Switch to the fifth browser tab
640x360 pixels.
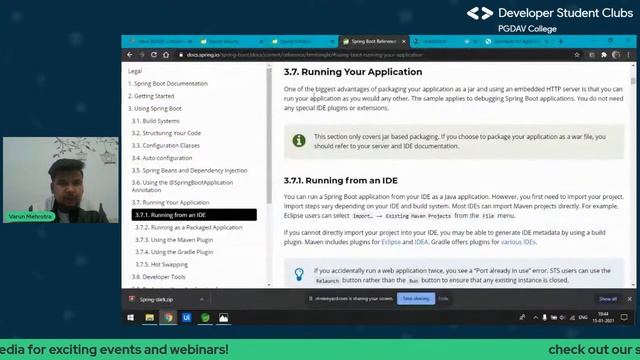pos(445,42)
